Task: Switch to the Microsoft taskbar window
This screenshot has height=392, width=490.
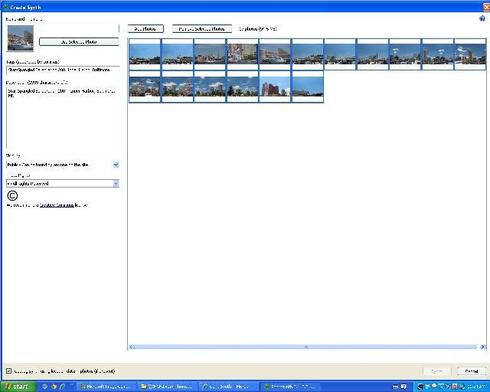Action: (x=105, y=387)
